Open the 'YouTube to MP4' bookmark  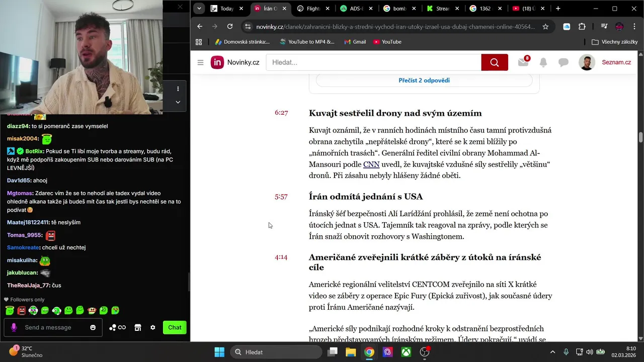pos(307,42)
